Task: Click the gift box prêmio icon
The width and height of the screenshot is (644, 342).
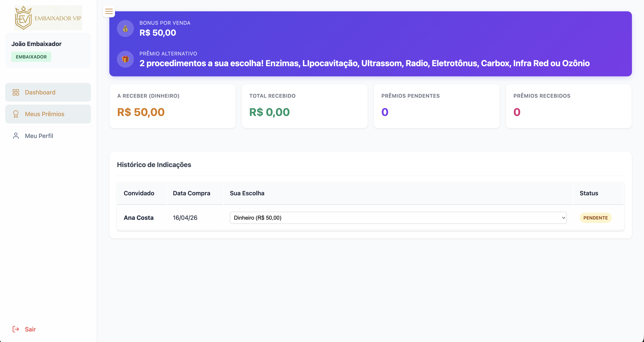Action: [125, 59]
